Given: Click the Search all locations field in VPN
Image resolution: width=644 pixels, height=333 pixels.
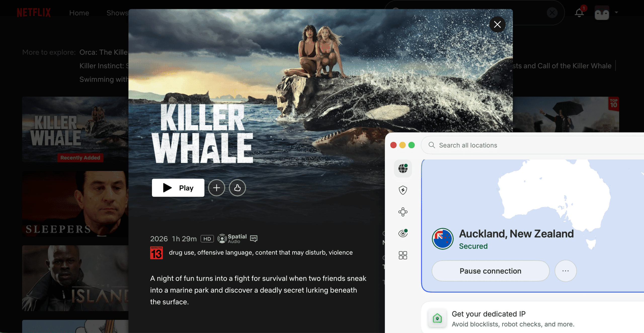Looking at the screenshot, I should pyautogui.click(x=533, y=145).
